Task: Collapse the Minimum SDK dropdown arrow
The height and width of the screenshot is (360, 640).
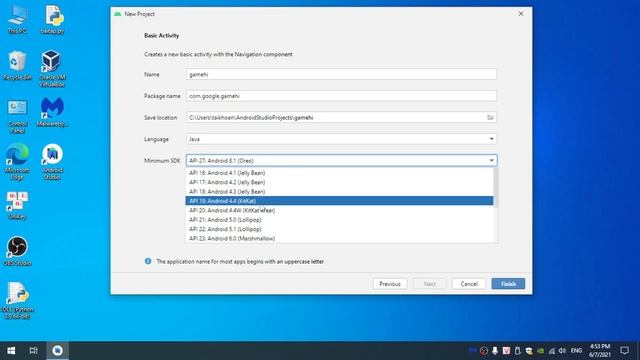Action: point(491,160)
